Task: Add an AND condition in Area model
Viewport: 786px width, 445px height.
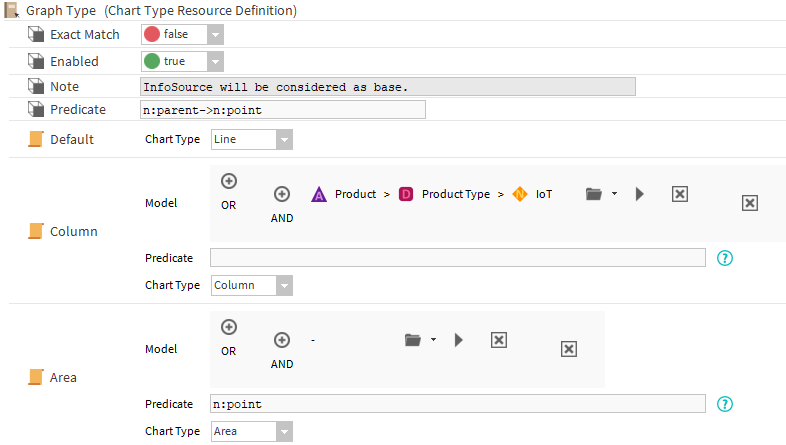Action: (282, 340)
